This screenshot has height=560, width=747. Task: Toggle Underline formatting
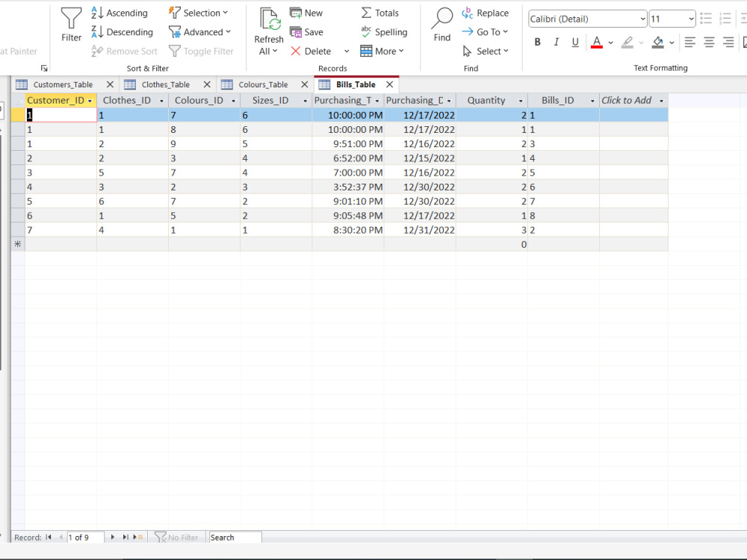coord(575,42)
